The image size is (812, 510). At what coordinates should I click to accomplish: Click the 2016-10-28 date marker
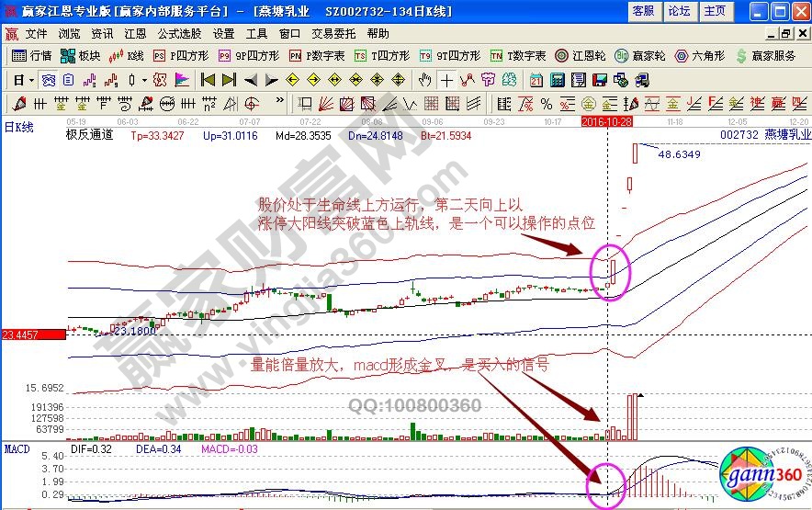[x=606, y=120]
